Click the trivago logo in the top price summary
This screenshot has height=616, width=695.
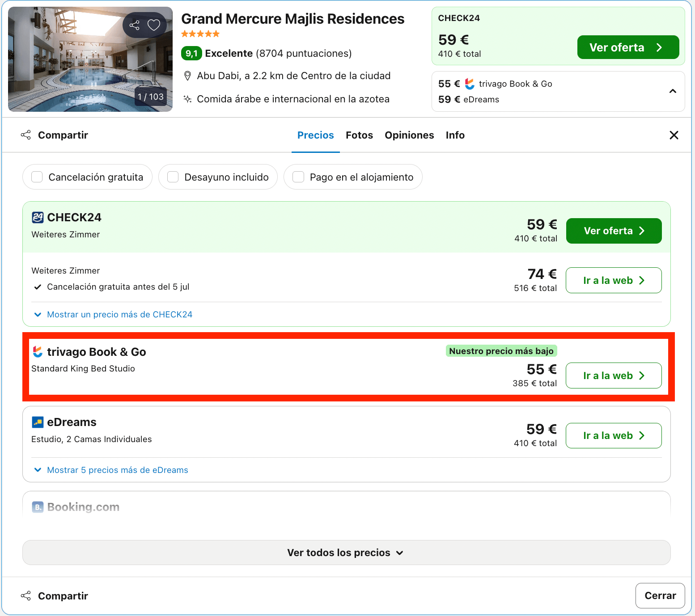469,84
